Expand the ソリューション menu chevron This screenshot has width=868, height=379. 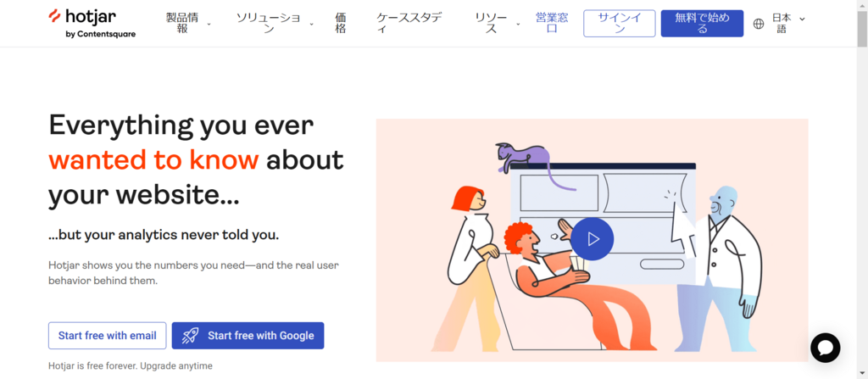311,24
